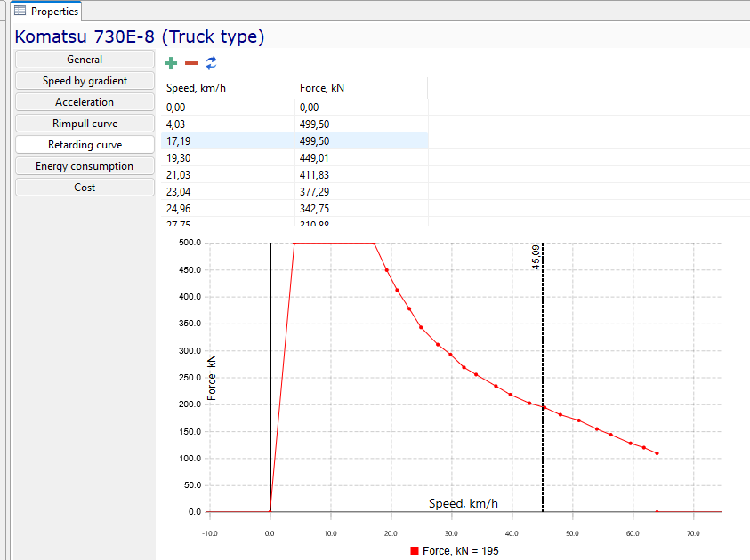
Task: Open the Cost section
Action: (85, 188)
